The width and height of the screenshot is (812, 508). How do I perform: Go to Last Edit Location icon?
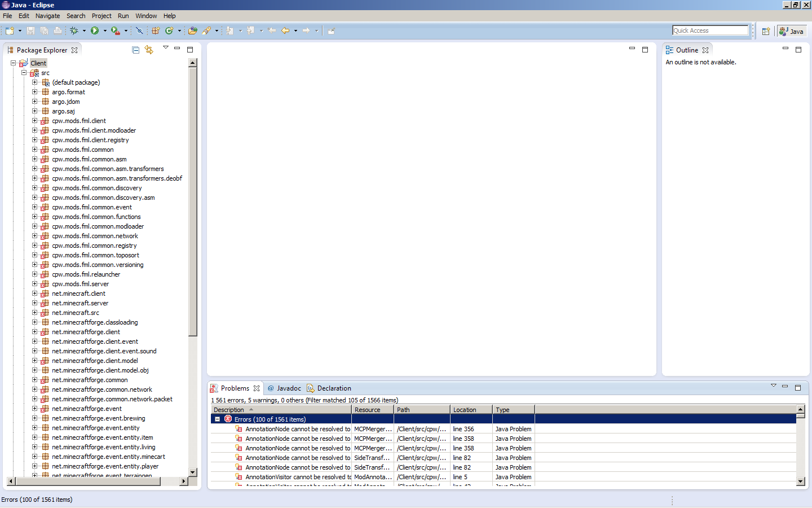click(x=272, y=31)
